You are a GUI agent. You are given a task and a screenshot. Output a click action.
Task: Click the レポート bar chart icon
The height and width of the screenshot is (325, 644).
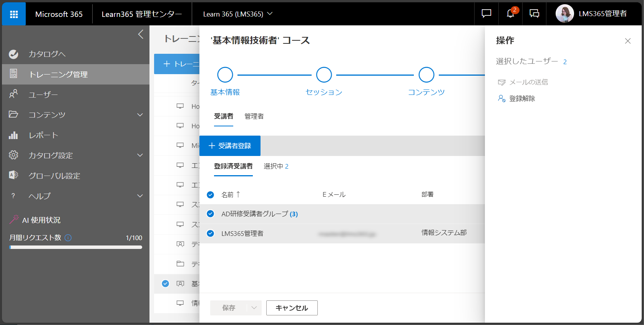coord(13,135)
